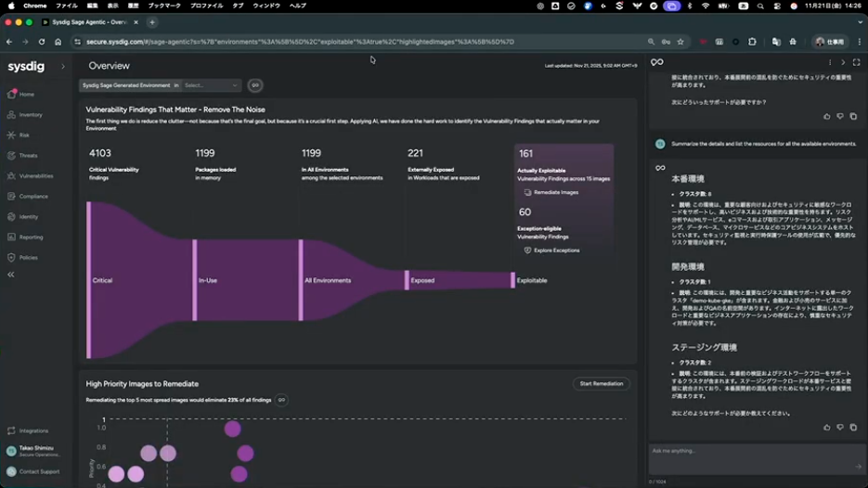Image resolution: width=868 pixels, height=488 pixels.
Task: Click the top purple bubble in priority chart
Action: [x=232, y=429]
